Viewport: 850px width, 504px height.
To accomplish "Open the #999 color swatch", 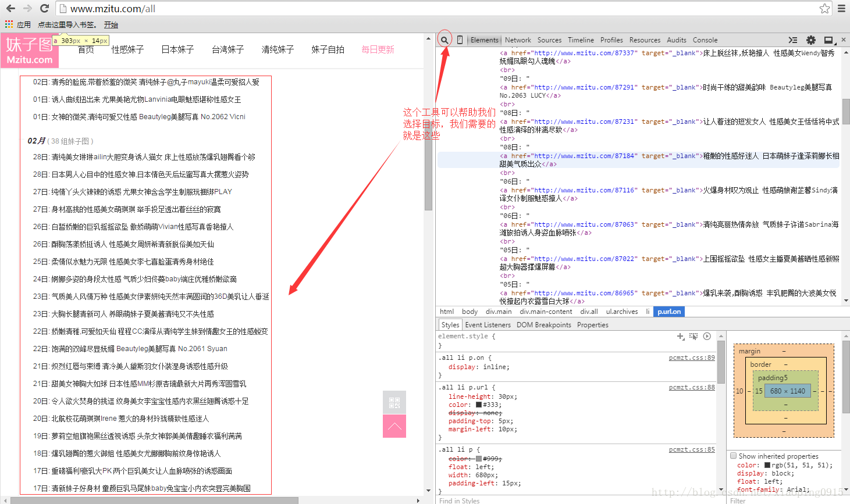I will (479, 459).
